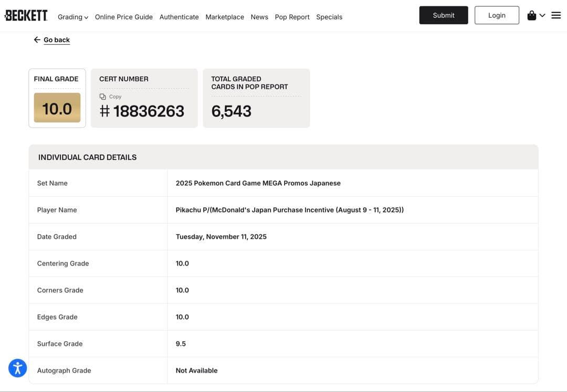567x392 pixels.
Task: Click the total graded count 6,543
Action: tap(232, 111)
